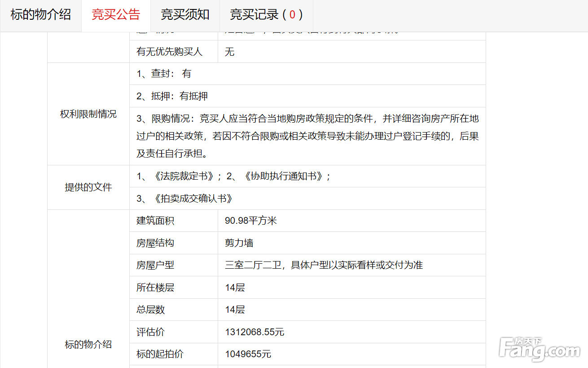
Task: Click the 限购情况 paragraph text
Action: pos(307,136)
